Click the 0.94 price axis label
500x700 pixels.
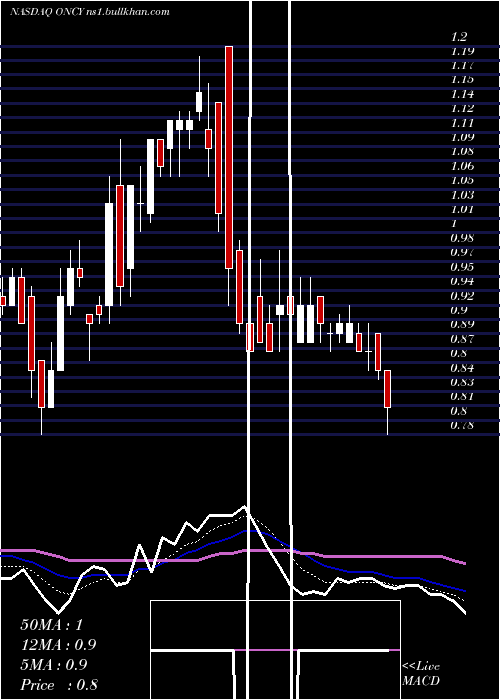coord(462,281)
